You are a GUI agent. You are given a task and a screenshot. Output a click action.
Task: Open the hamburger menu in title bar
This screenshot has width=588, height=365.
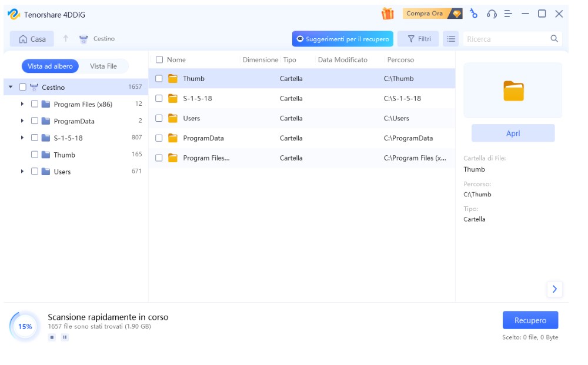508,14
